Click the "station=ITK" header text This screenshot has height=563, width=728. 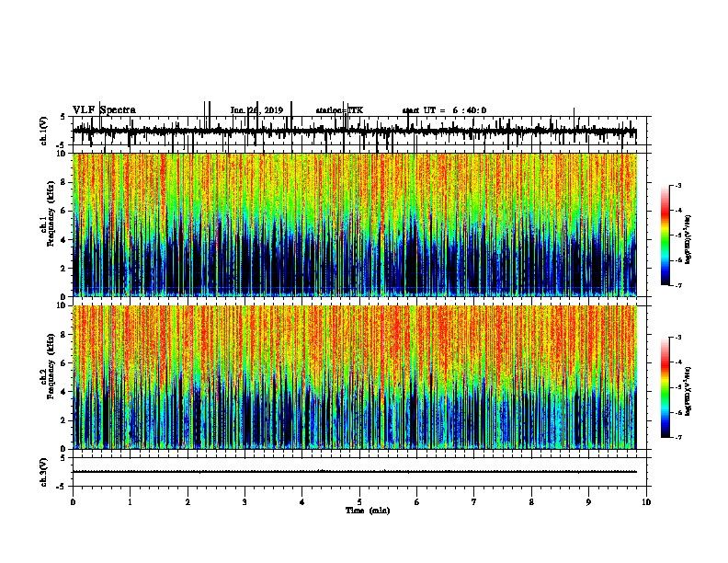pyautogui.click(x=339, y=110)
